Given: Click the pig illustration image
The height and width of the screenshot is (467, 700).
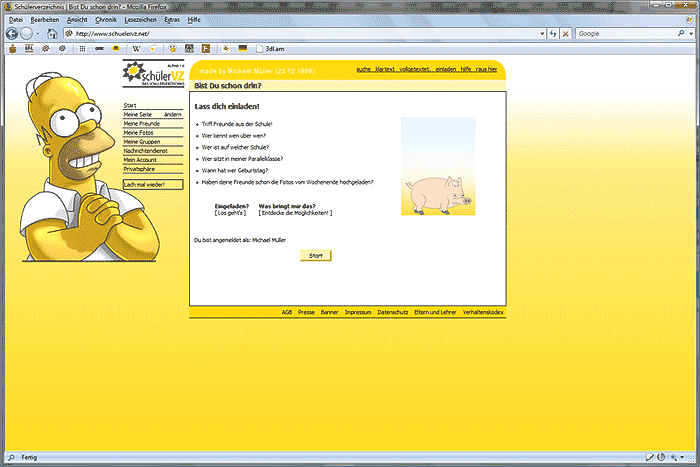Looking at the screenshot, I should pos(438,166).
